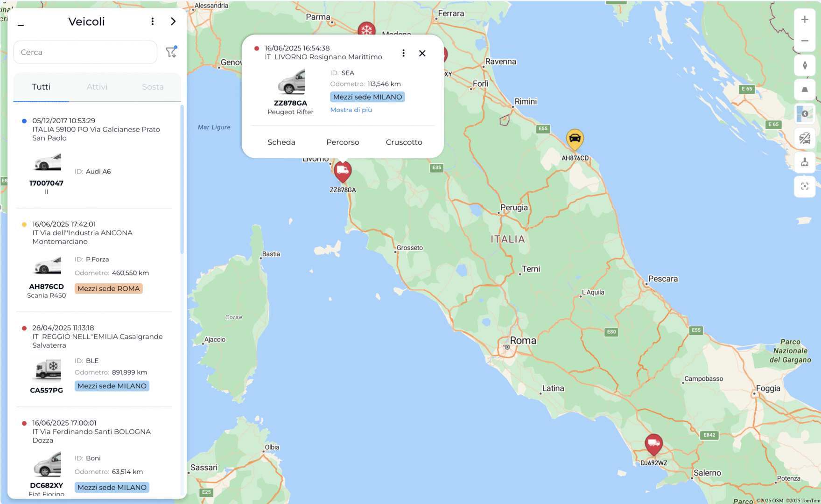Reset map compass orientation

click(805, 66)
